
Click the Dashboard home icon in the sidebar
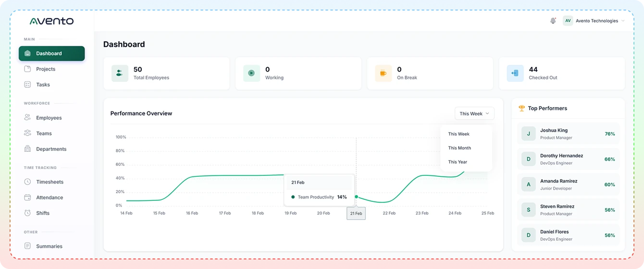pyautogui.click(x=28, y=53)
